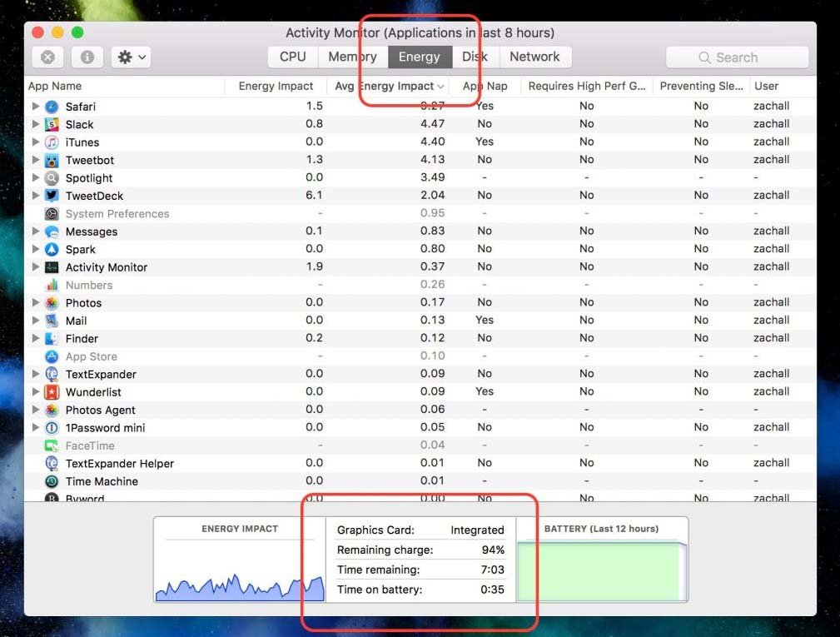The width and height of the screenshot is (840, 637).
Task: Switch to the Network tab
Action: point(535,57)
